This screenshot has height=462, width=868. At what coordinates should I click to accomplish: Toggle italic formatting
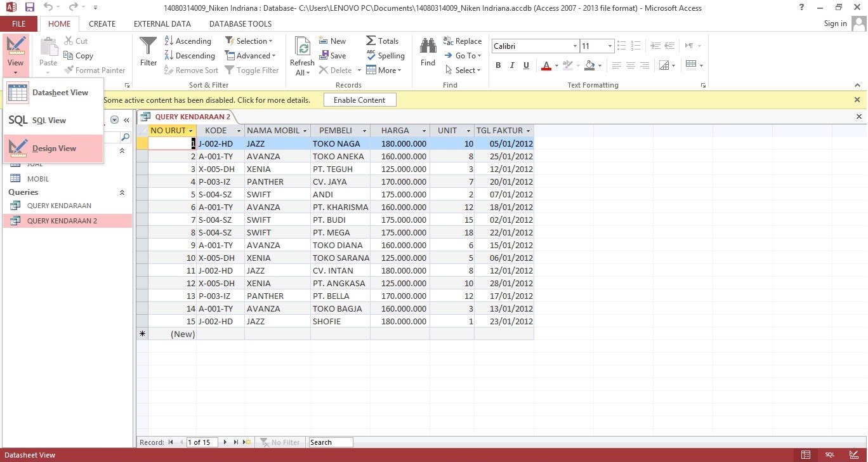coord(512,65)
